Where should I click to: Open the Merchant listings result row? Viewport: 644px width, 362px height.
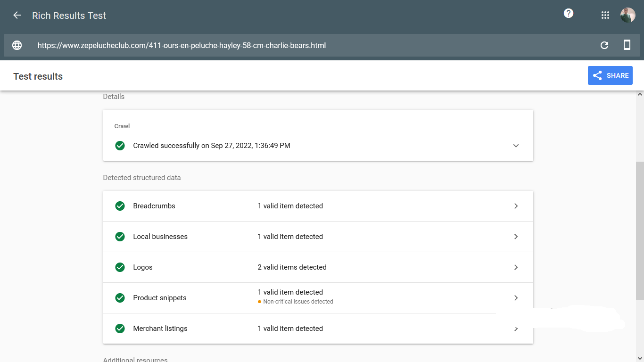click(x=318, y=329)
